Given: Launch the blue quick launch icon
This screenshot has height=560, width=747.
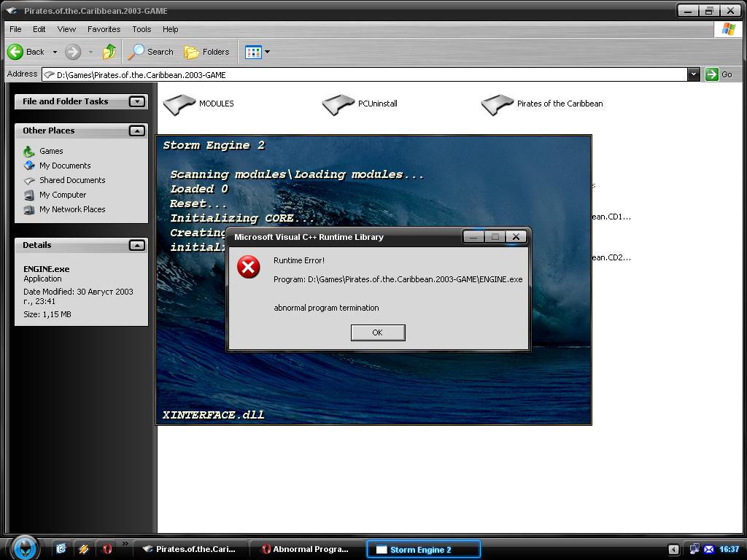Looking at the screenshot, I should [x=61, y=548].
